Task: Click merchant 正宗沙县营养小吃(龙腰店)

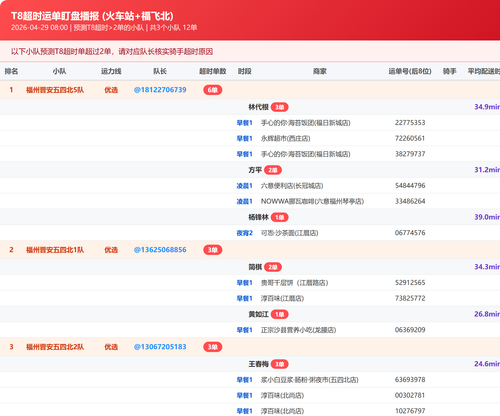Action: click(299, 330)
